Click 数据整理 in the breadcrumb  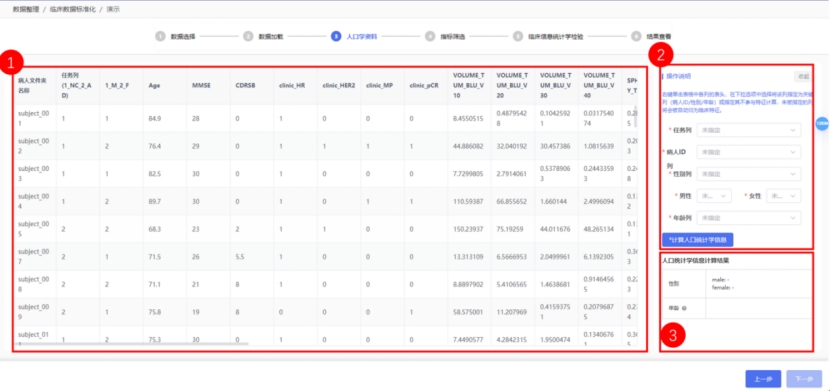pyautogui.click(x=25, y=9)
